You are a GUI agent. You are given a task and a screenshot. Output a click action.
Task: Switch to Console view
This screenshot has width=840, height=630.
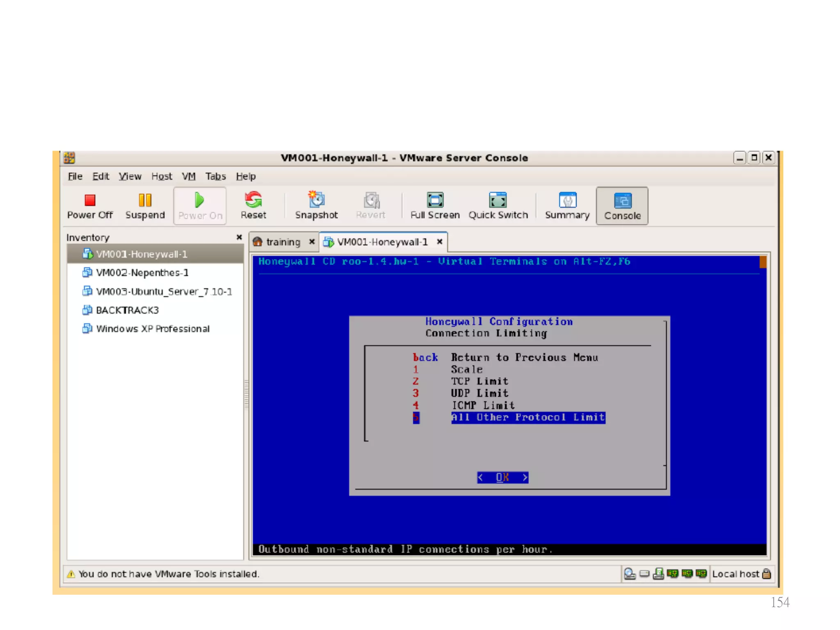[622, 206]
